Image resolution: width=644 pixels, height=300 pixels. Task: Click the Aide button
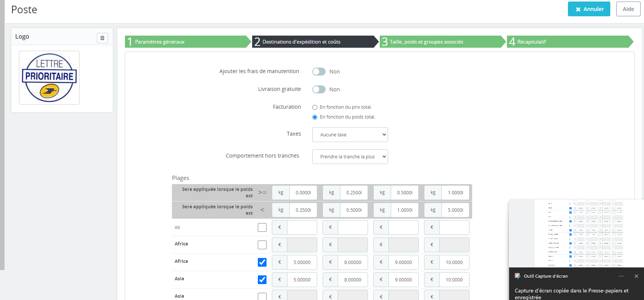click(628, 9)
